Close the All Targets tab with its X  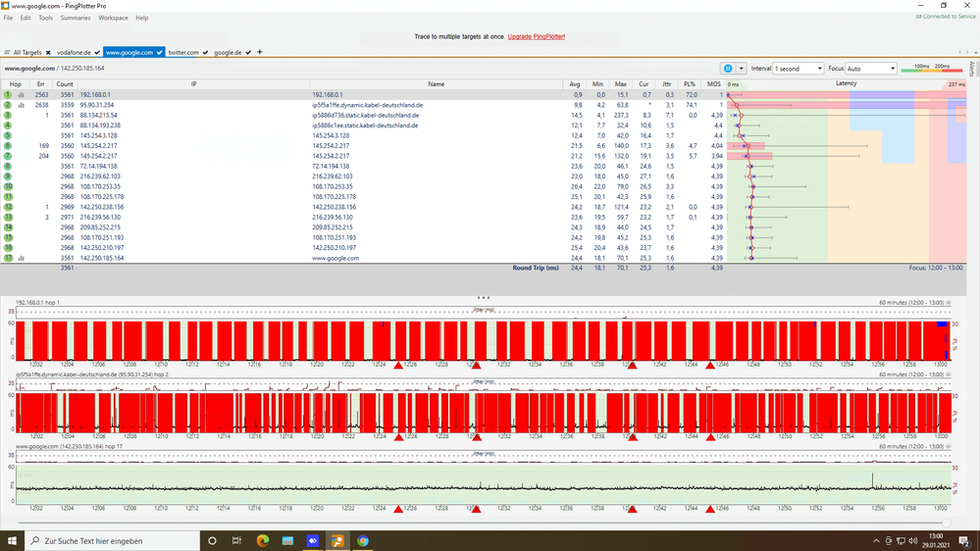coord(48,53)
